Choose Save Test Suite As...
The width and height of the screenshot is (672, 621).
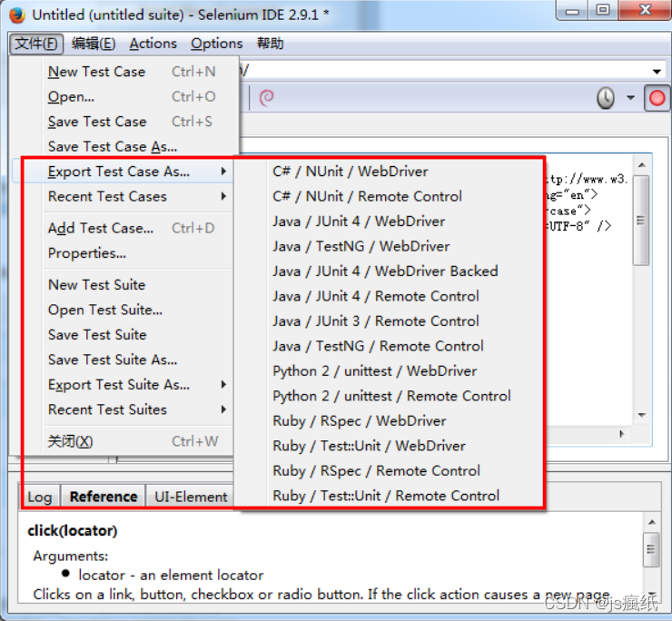(x=124, y=360)
